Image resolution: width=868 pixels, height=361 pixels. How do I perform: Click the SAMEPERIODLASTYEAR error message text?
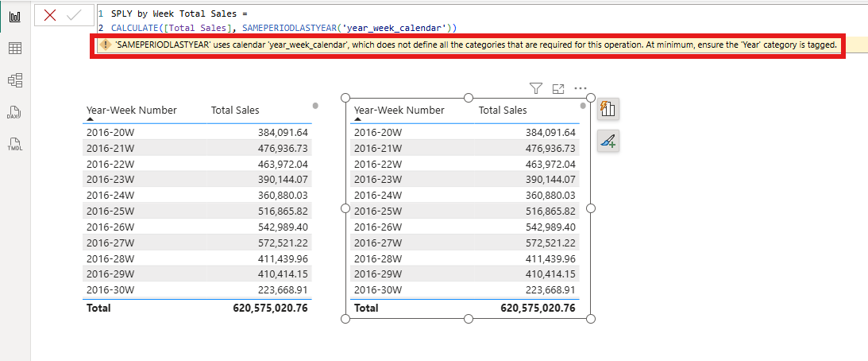(476, 45)
